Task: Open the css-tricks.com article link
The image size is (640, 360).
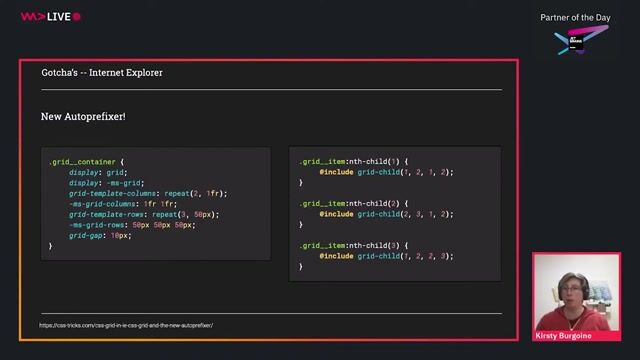Action: coord(126,325)
